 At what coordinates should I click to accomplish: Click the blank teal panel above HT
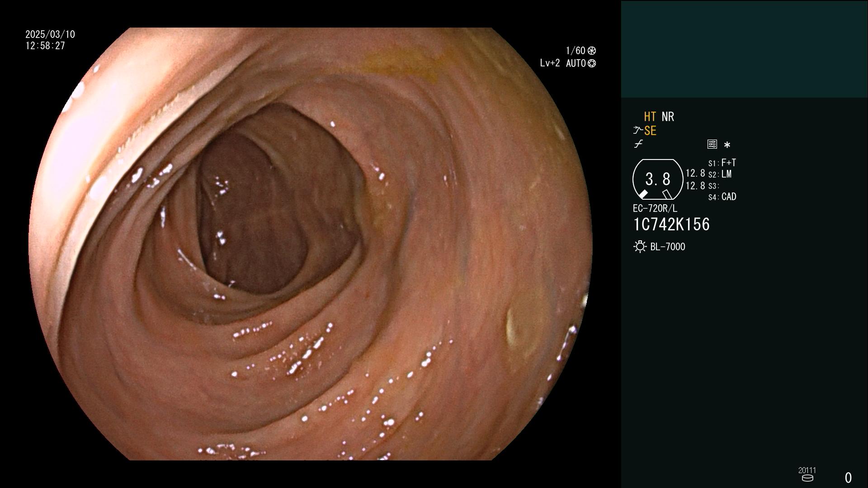(x=744, y=49)
